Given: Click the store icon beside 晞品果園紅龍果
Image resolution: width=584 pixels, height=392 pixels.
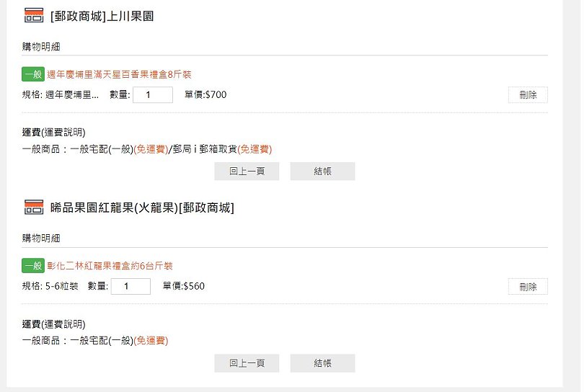Looking at the screenshot, I should click(34, 208).
